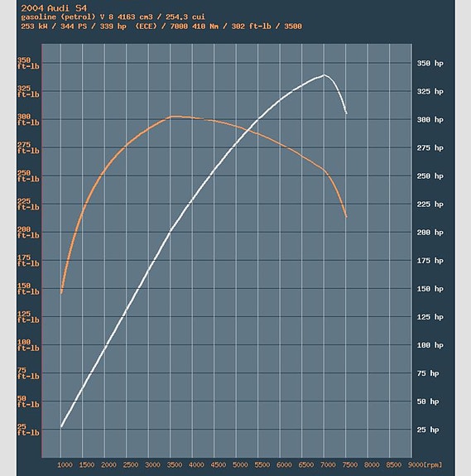Click the orange curve's end at 7500 rpm
Screen dimensions: 471x476
point(346,216)
